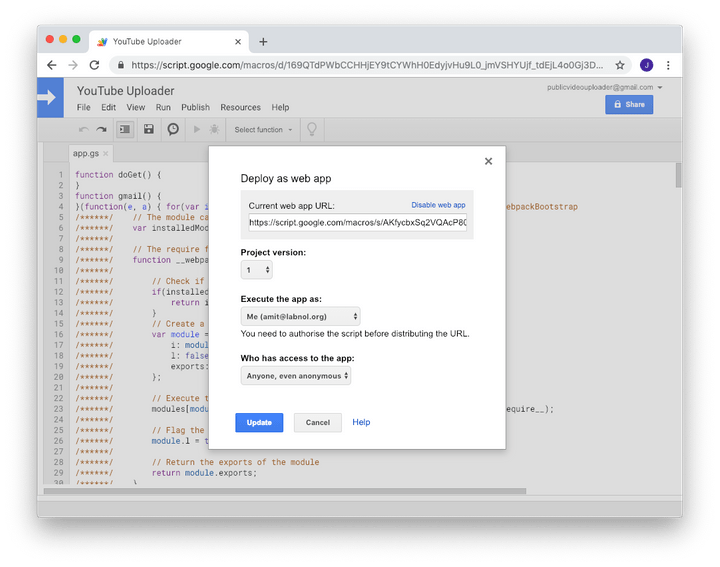Click the blue Share button

(x=629, y=105)
